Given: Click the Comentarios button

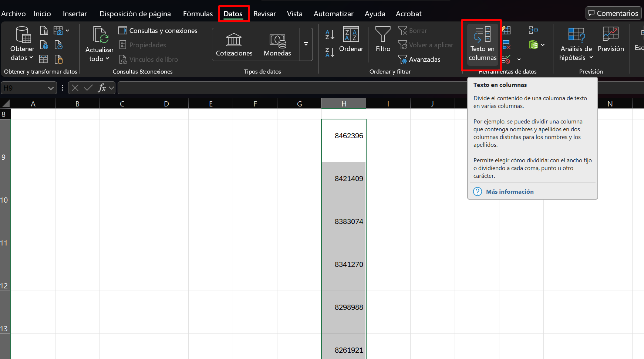Looking at the screenshot, I should point(613,13).
